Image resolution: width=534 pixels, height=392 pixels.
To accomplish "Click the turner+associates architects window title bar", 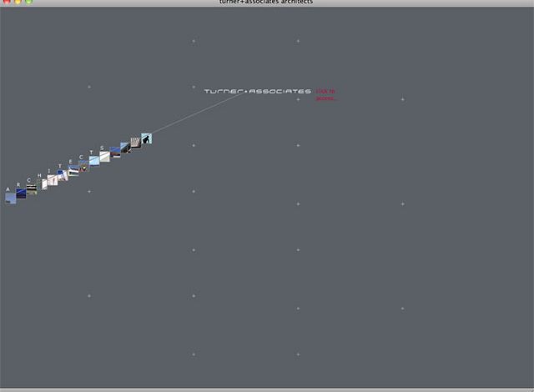I will 267,3.
